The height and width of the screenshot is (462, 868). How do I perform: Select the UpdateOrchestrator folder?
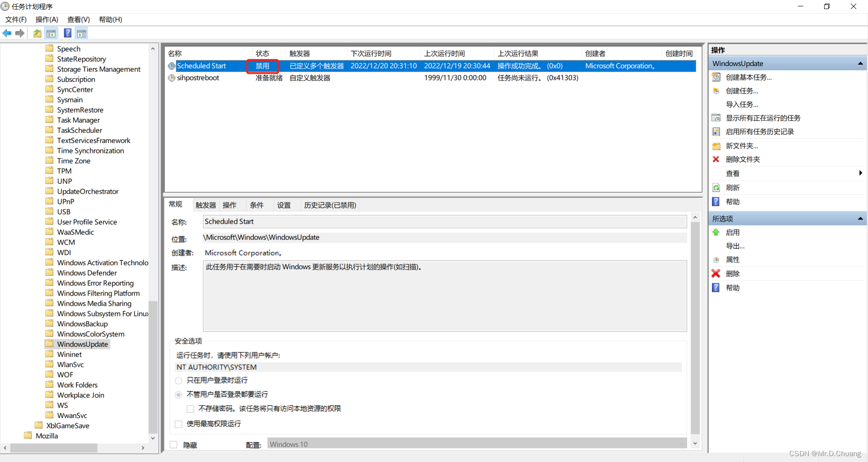pyautogui.click(x=88, y=191)
